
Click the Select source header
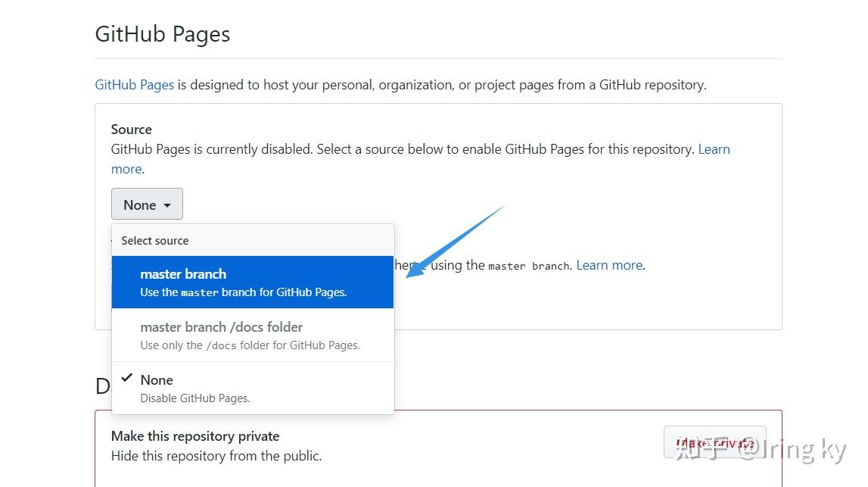[x=154, y=240]
